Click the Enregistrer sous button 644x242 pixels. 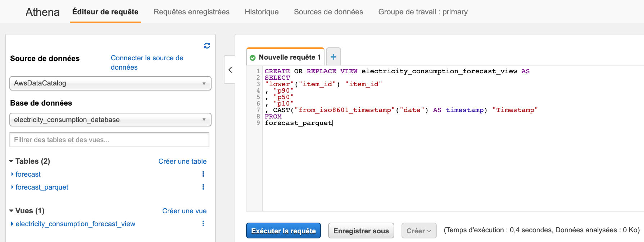(x=361, y=231)
